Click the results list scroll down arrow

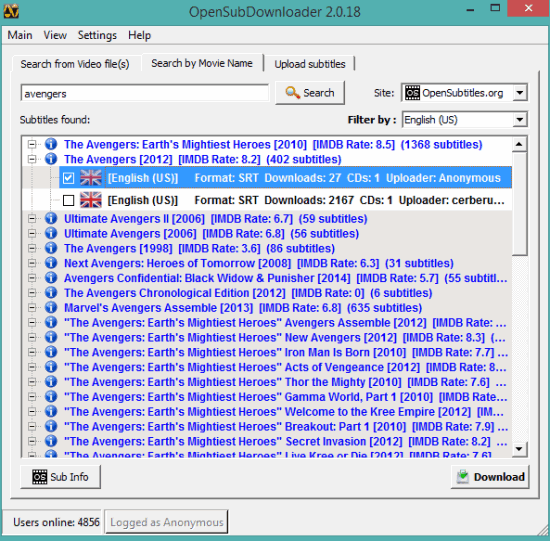(x=519, y=449)
